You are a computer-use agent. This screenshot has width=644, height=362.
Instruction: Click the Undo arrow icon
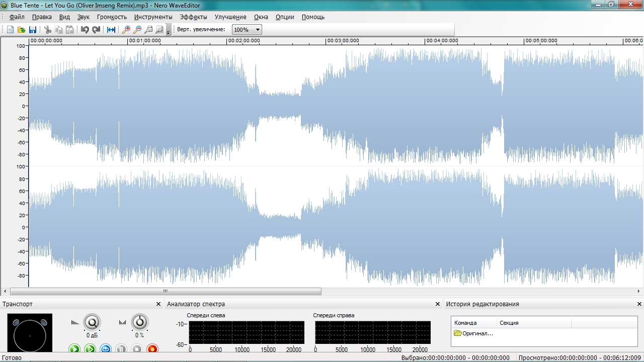(x=85, y=30)
